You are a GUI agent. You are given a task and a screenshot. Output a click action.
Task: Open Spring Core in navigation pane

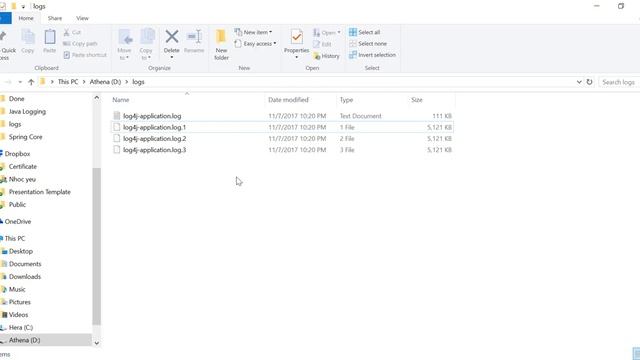pyautogui.click(x=25, y=137)
